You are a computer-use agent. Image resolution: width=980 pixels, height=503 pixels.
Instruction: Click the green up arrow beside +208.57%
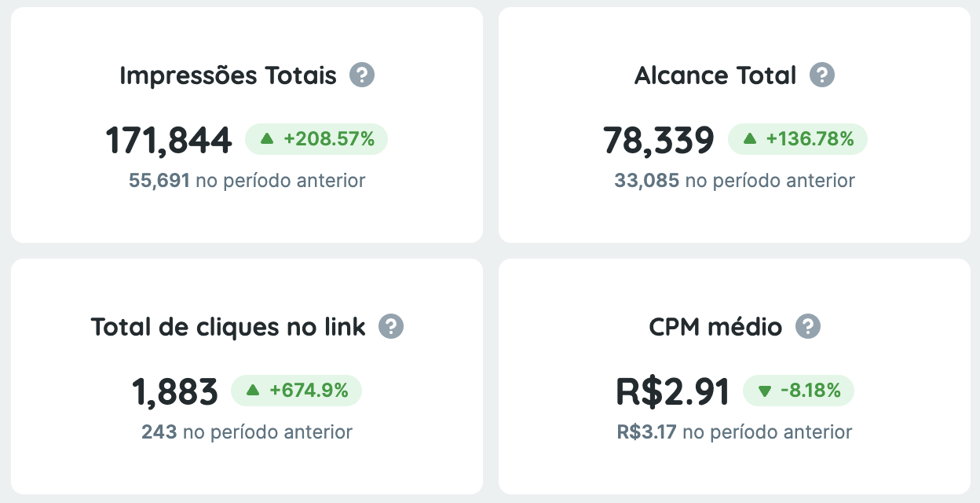(267, 139)
